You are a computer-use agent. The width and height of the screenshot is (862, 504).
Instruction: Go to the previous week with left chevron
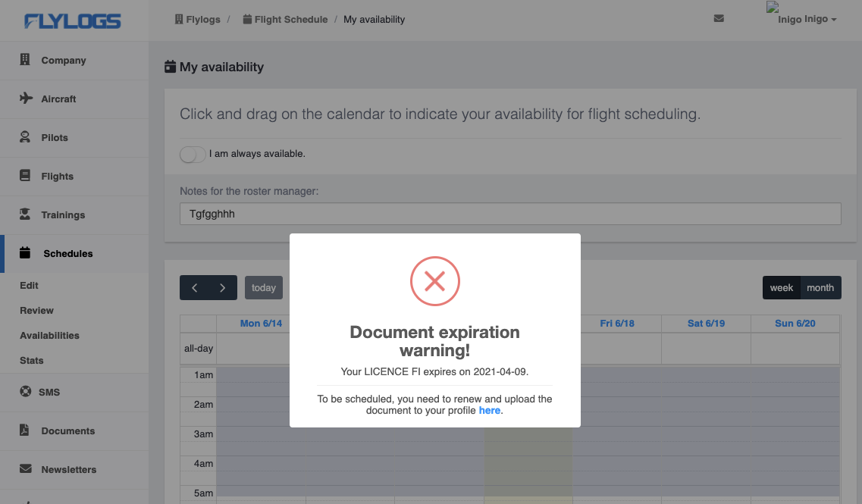coord(195,288)
